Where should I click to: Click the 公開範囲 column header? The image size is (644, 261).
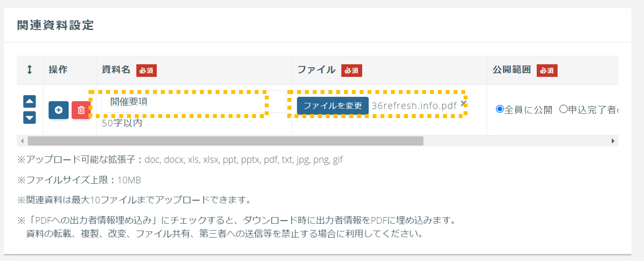pyautogui.click(x=512, y=70)
